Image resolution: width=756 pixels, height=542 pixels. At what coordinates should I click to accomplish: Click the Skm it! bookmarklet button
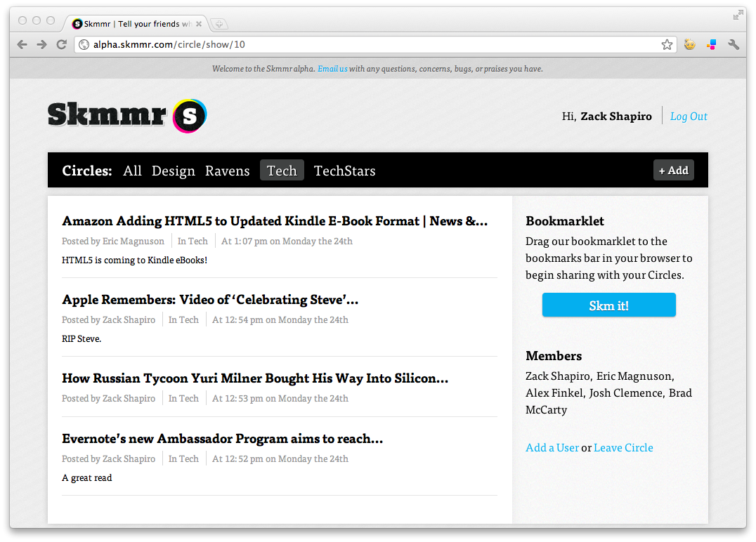(x=609, y=305)
